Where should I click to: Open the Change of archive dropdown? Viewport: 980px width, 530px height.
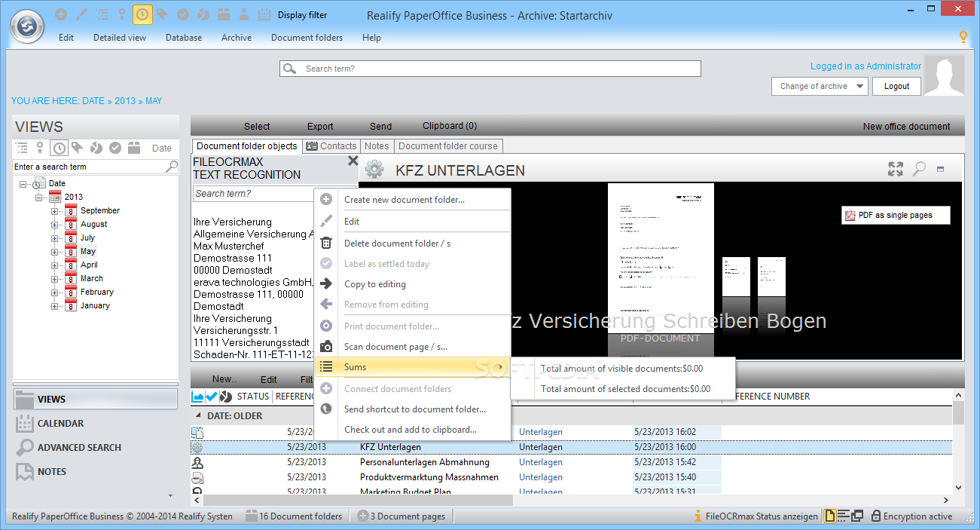820,86
